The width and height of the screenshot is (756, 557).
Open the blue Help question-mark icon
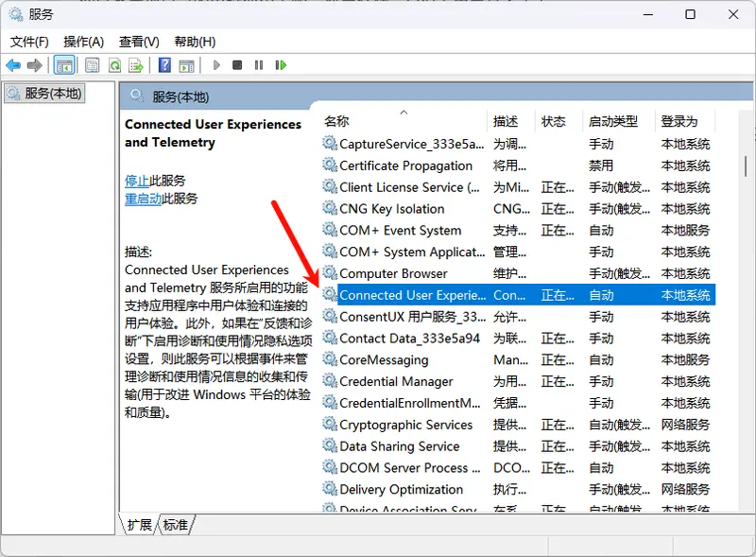[164, 65]
